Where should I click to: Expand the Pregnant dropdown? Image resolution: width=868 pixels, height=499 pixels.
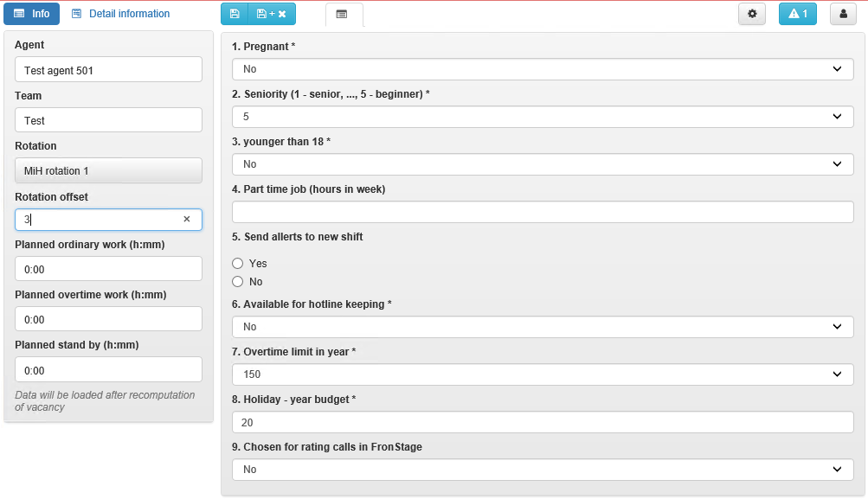[x=543, y=69]
